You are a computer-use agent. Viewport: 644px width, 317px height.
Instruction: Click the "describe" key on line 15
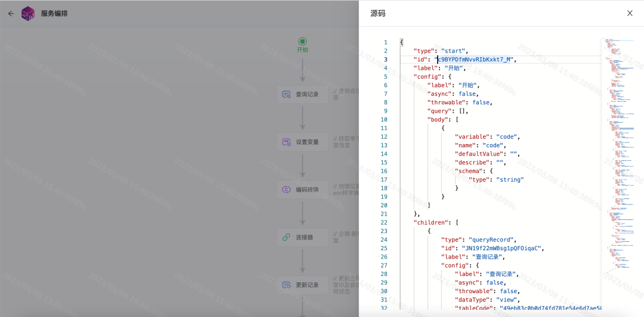point(472,163)
